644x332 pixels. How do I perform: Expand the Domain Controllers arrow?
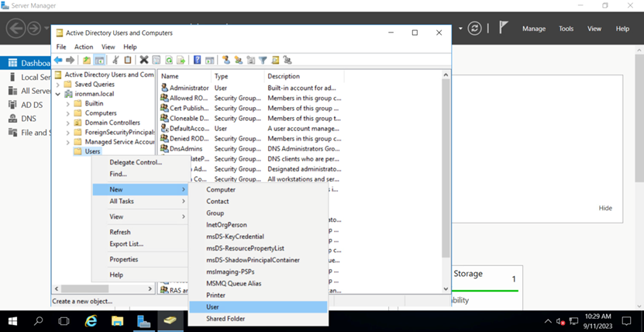[x=68, y=123]
